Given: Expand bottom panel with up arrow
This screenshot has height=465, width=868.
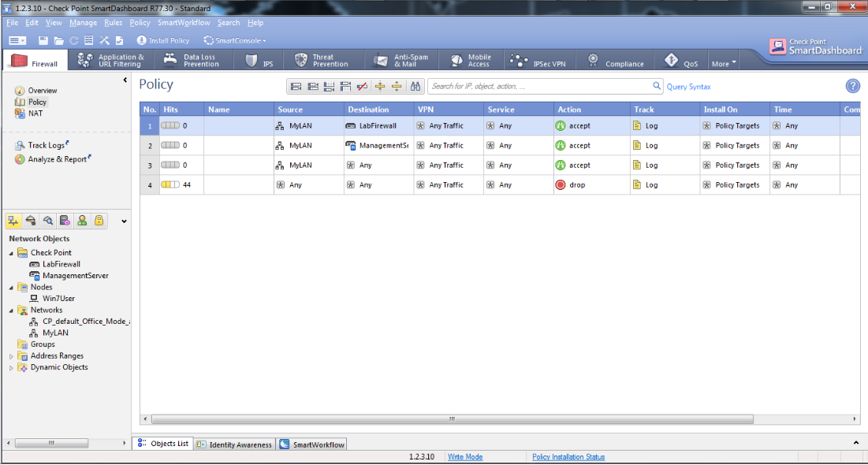Looking at the screenshot, I should click(856, 443).
